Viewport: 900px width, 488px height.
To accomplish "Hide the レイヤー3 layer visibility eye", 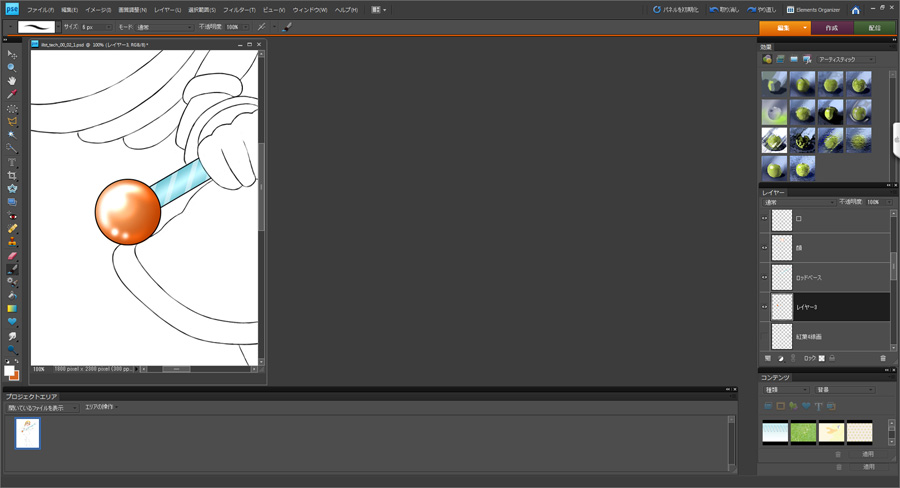I will 765,307.
